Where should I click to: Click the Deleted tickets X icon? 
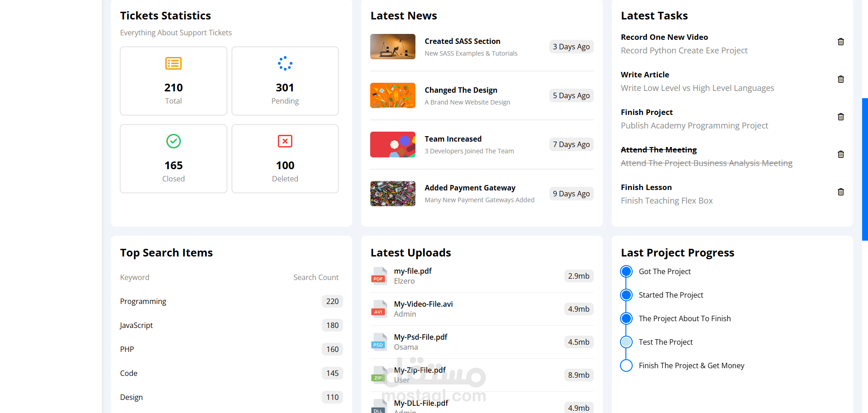pyautogui.click(x=285, y=141)
